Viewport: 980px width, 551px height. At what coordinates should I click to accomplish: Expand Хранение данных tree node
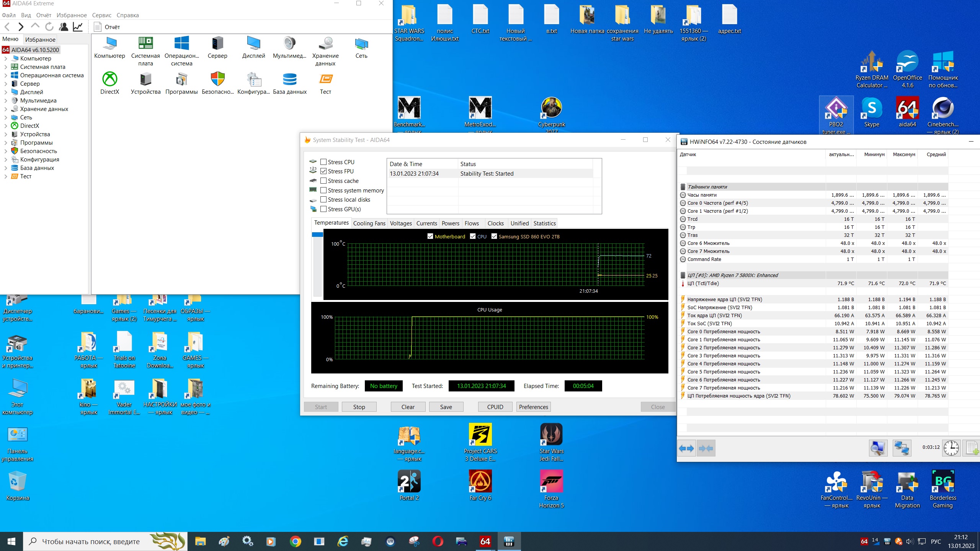pos(6,109)
